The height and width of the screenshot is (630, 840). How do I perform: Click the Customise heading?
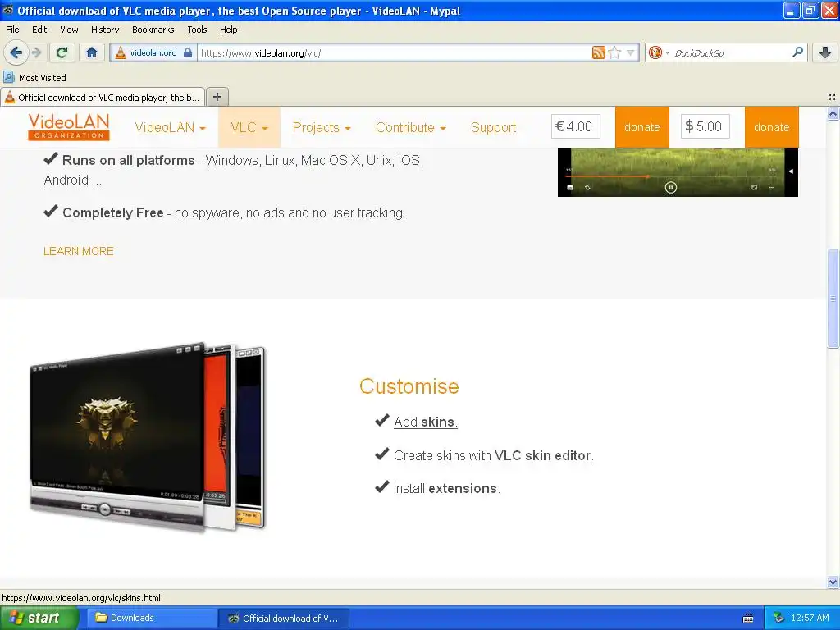[409, 386]
